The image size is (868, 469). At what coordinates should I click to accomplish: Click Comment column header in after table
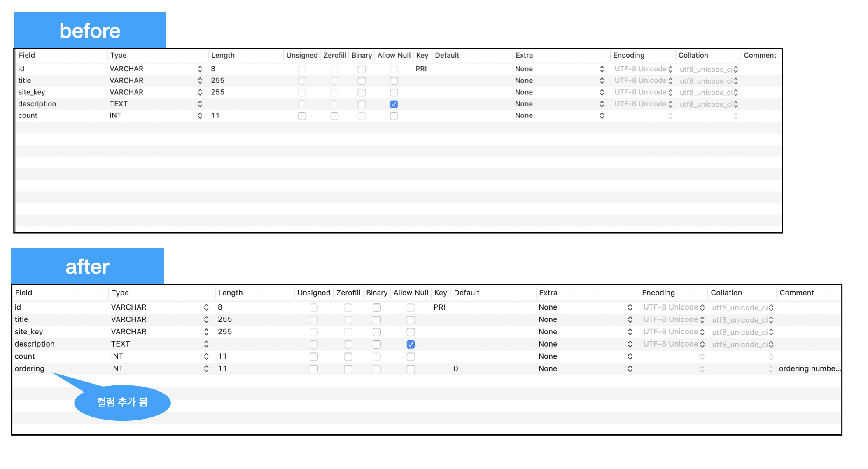point(796,293)
